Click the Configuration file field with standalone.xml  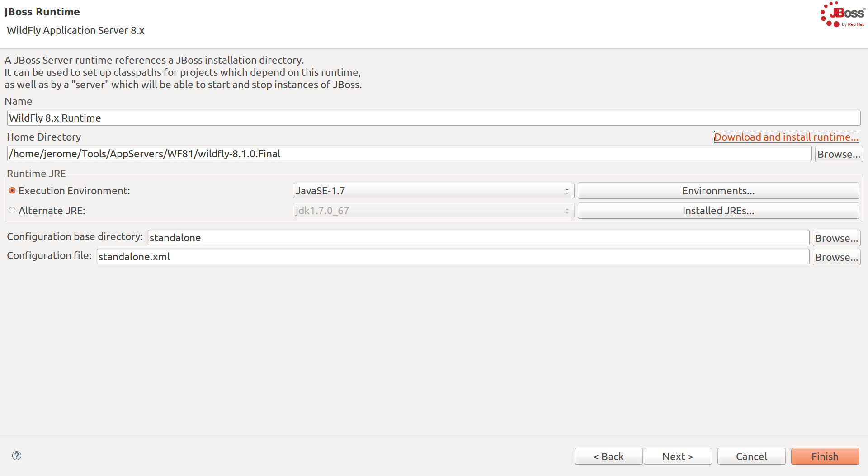point(453,257)
